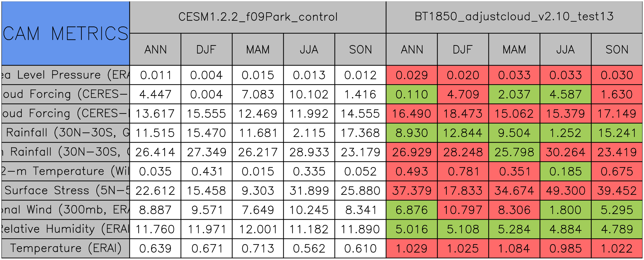The height and width of the screenshot is (260, 644).
Task: Select the CESM1.2.2_f09Park_control column group header
Action: (x=258, y=17)
